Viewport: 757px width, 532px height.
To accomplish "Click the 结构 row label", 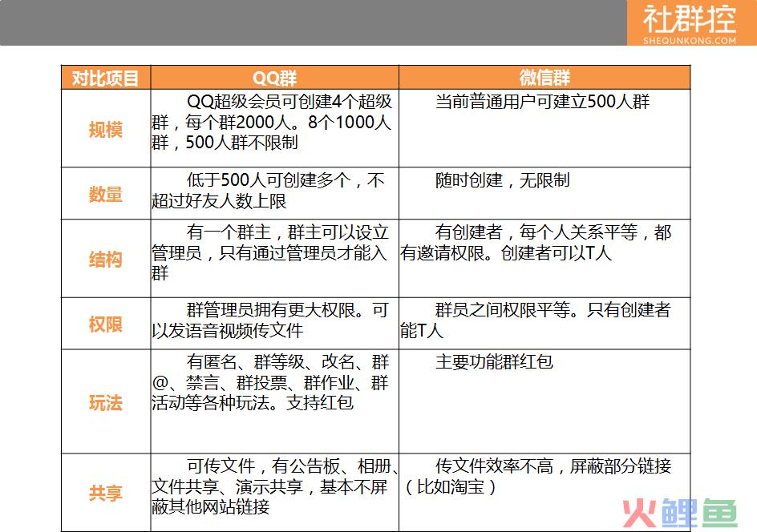I will (106, 259).
